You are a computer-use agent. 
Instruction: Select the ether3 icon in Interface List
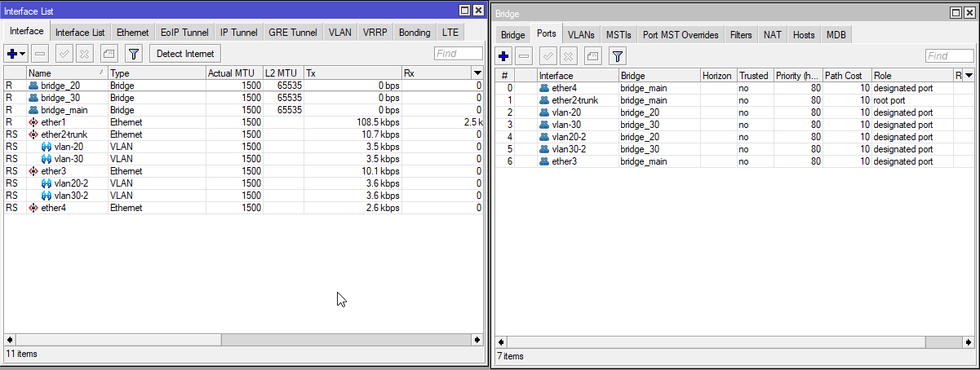tap(33, 171)
